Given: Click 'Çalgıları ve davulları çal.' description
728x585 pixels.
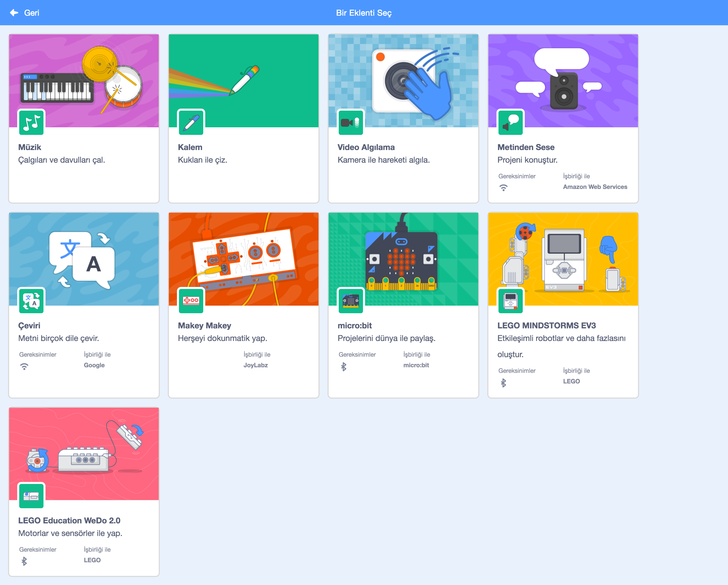Looking at the screenshot, I should point(62,160).
